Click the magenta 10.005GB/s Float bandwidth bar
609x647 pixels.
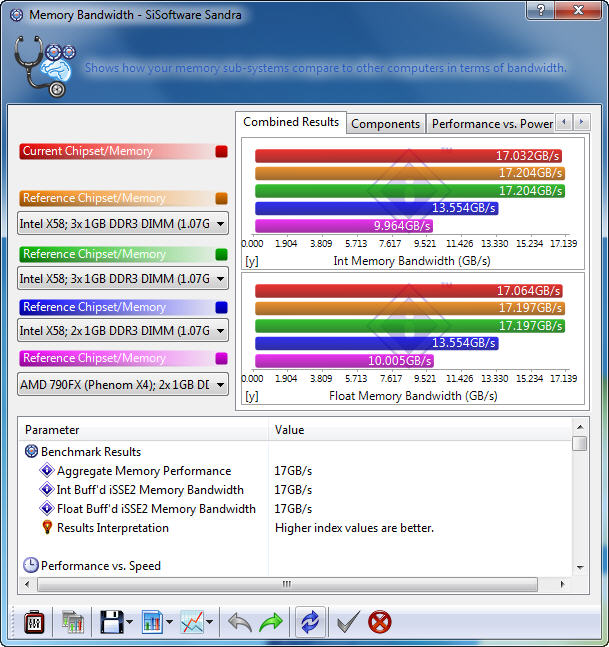tap(344, 361)
